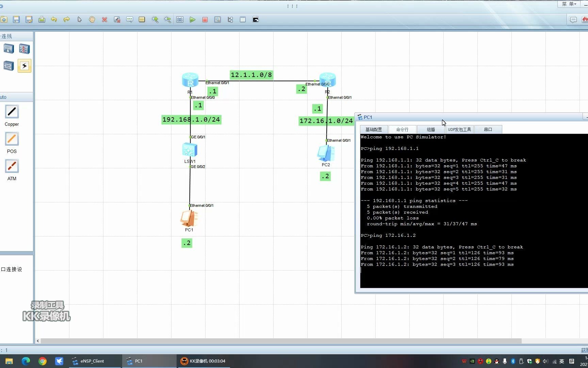Screen dimensions: 588x368
Task: Select router R1 on the canvas
Action: point(190,80)
